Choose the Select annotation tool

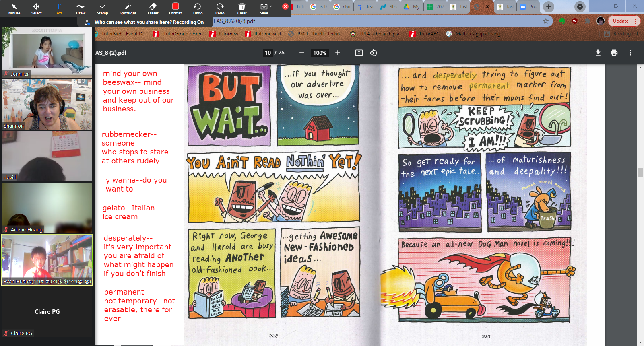tap(36, 9)
